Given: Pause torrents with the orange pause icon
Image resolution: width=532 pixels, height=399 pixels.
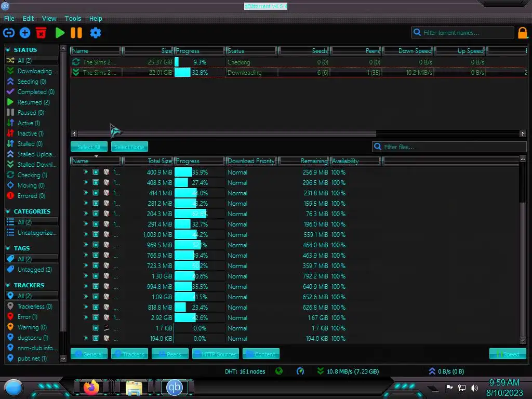Looking at the screenshot, I should pos(76,33).
